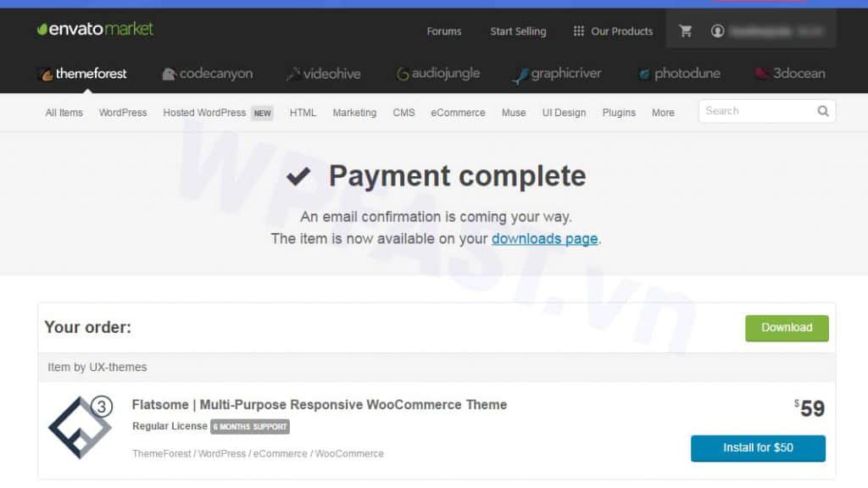
Task: Click the $59 price text
Action: click(810, 409)
